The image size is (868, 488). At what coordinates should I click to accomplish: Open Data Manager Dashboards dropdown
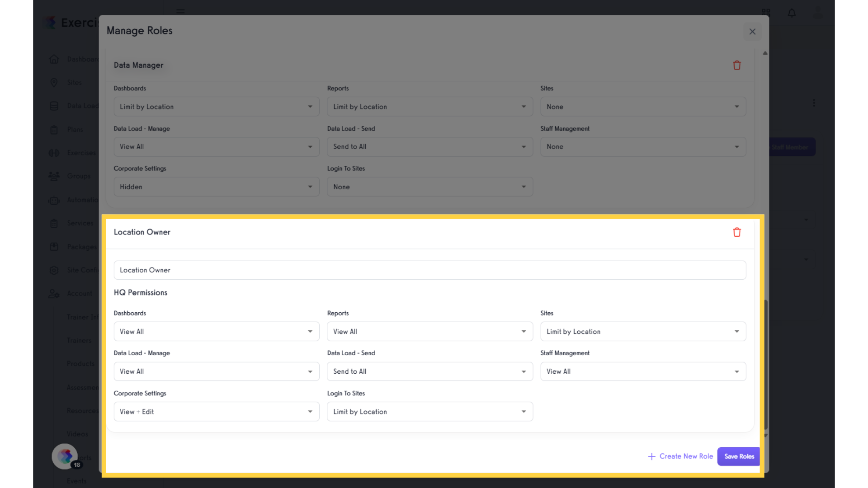pyautogui.click(x=217, y=107)
